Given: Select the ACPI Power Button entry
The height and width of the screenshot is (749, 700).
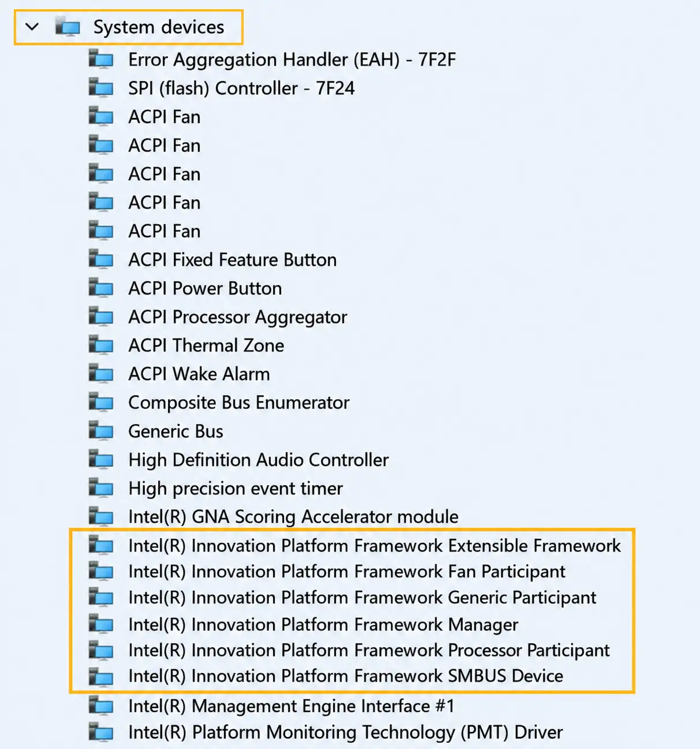Looking at the screenshot, I should pos(205,288).
